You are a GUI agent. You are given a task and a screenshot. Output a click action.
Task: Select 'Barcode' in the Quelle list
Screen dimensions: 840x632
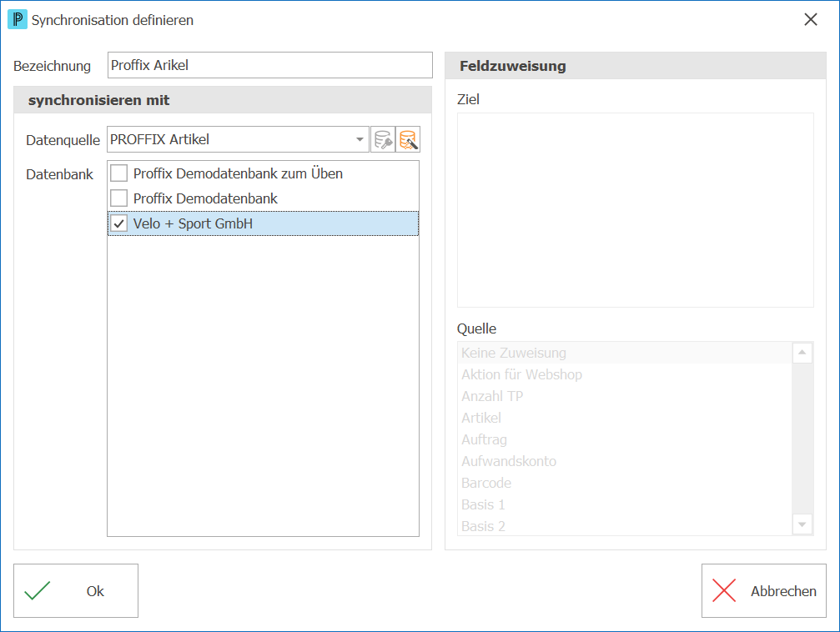tap(625, 483)
